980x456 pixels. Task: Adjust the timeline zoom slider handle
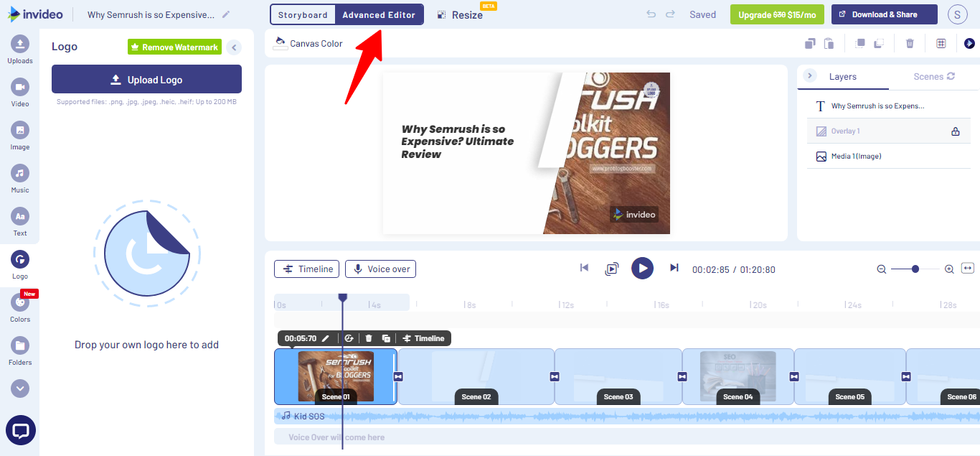(x=915, y=269)
